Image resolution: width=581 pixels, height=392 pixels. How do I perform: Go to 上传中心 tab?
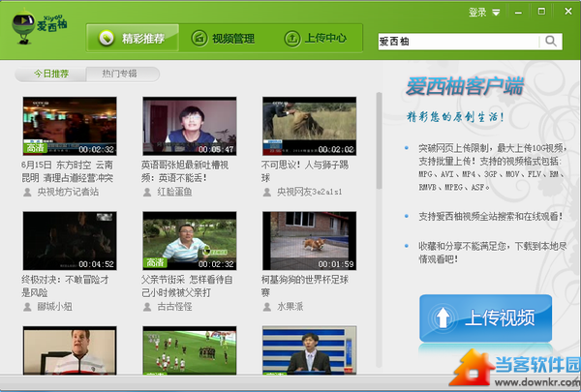pyautogui.click(x=316, y=38)
